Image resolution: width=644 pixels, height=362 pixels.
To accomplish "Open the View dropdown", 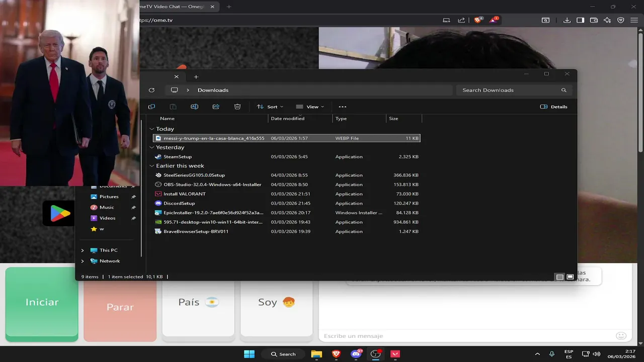I will coord(310,107).
